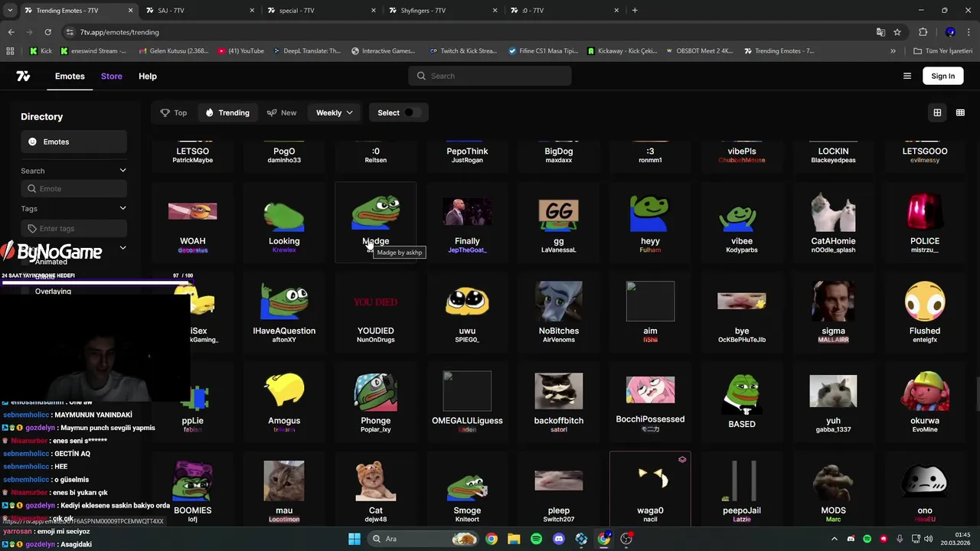Open the new browser tab button
This screenshot has height=551, width=980.
635,11
